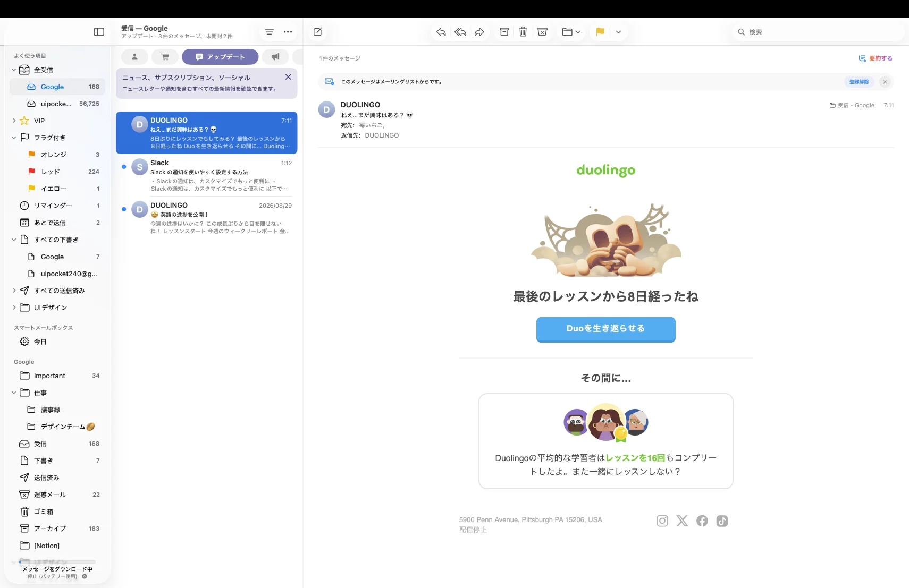The width and height of the screenshot is (909, 588).
Task: Delete message with trash icon
Action: (x=523, y=32)
